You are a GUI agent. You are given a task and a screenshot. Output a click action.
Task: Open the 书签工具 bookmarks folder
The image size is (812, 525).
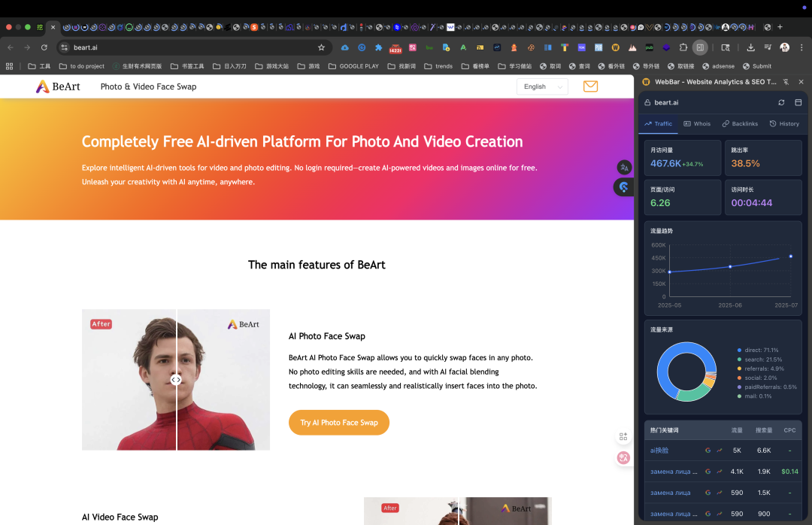(187, 66)
